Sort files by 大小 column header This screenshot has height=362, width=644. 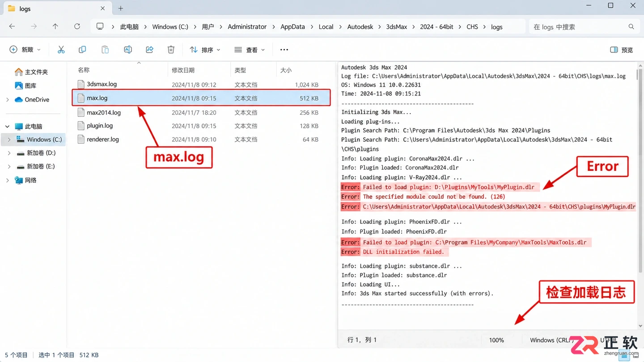click(286, 70)
